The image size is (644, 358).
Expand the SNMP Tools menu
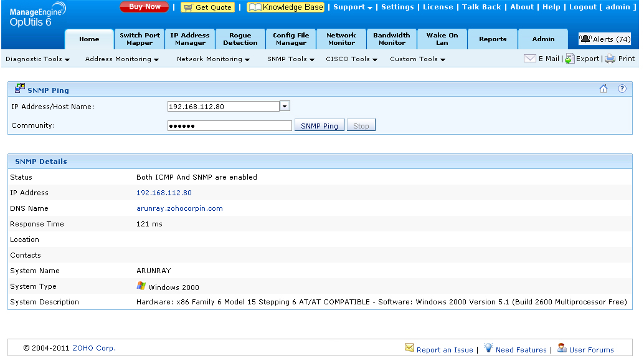tap(291, 59)
